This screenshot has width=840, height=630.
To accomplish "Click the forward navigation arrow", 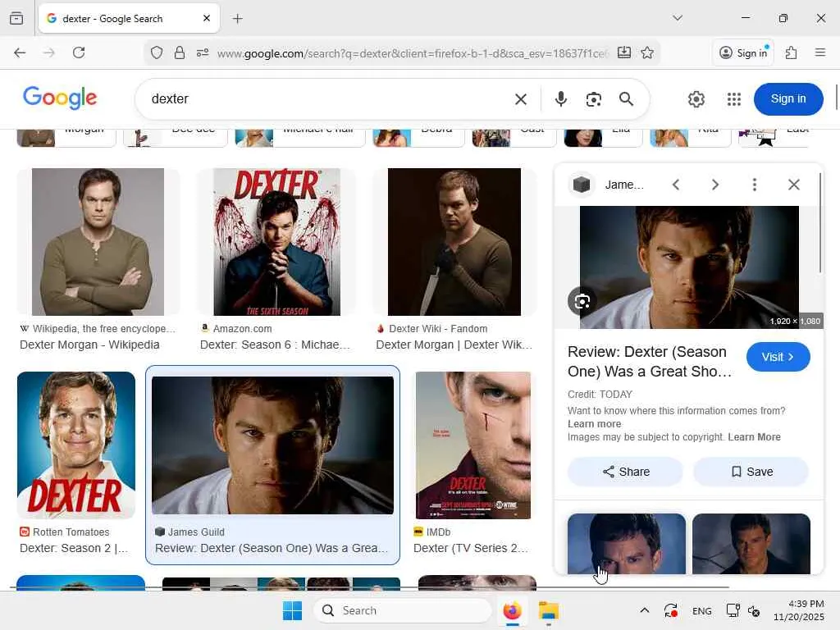I will [49, 52].
